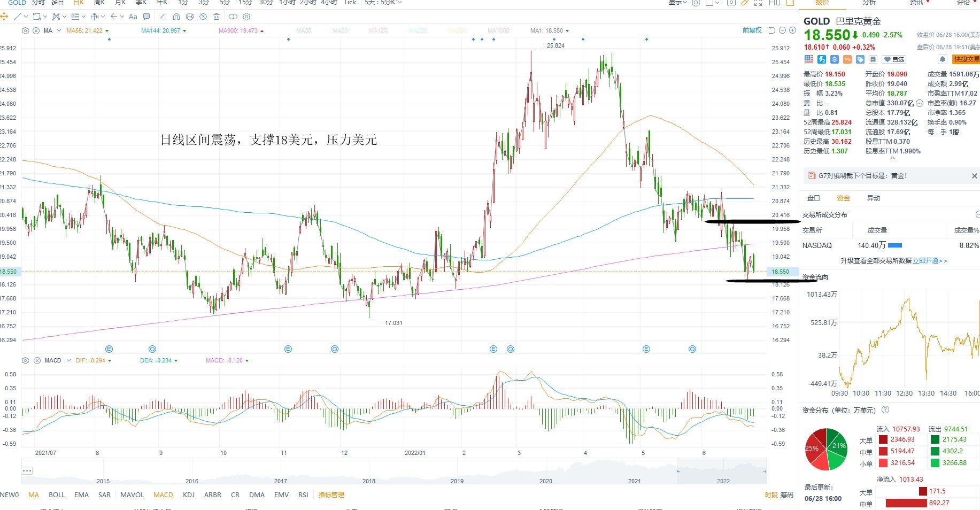The image size is (980, 510).
Task: Click the blue NASDAQ volume bar
Action: coord(895,245)
